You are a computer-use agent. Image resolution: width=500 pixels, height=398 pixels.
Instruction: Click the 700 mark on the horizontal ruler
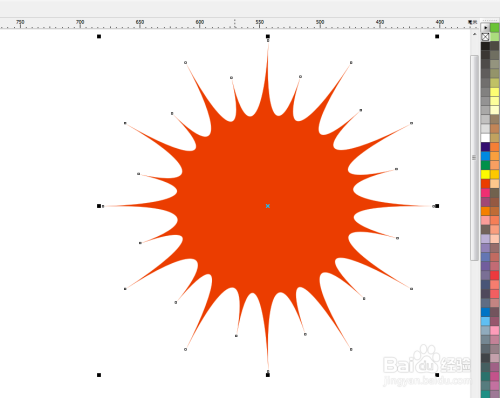(80, 22)
